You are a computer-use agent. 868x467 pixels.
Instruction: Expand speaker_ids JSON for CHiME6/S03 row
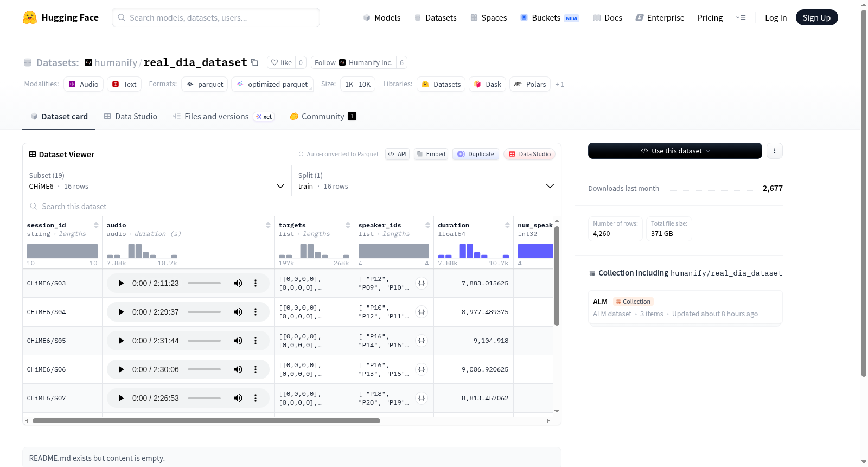[x=422, y=283]
